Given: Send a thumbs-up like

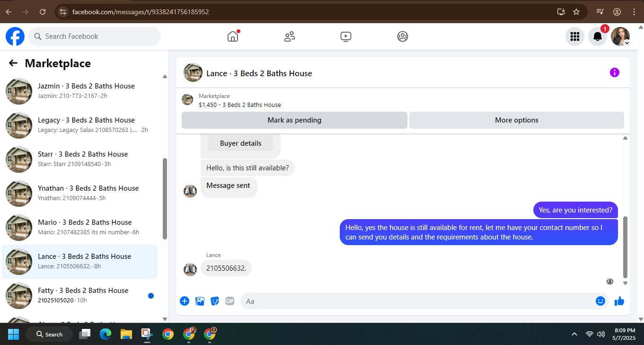Looking at the screenshot, I should tap(619, 301).
